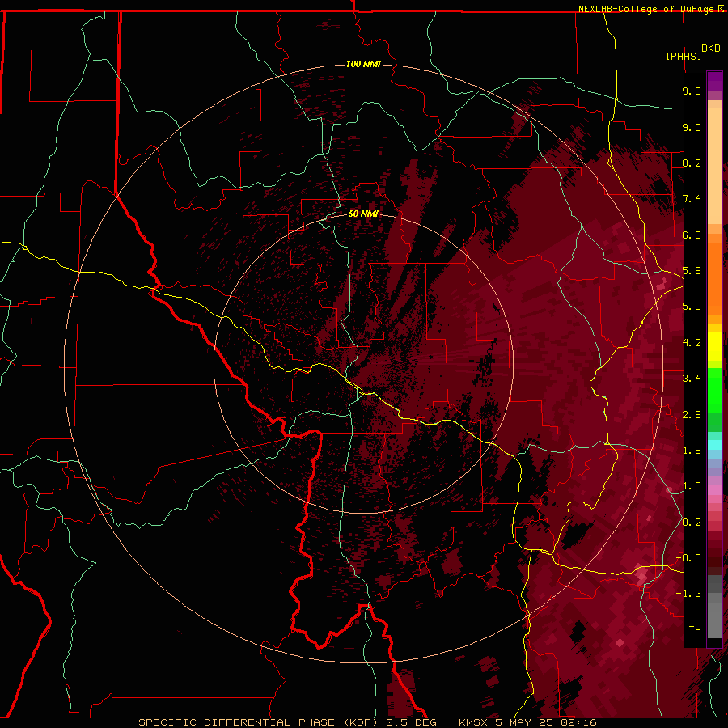This screenshot has height=728, width=728.
Task: Click the -1.3 scale value
Action: pyautogui.click(x=688, y=594)
